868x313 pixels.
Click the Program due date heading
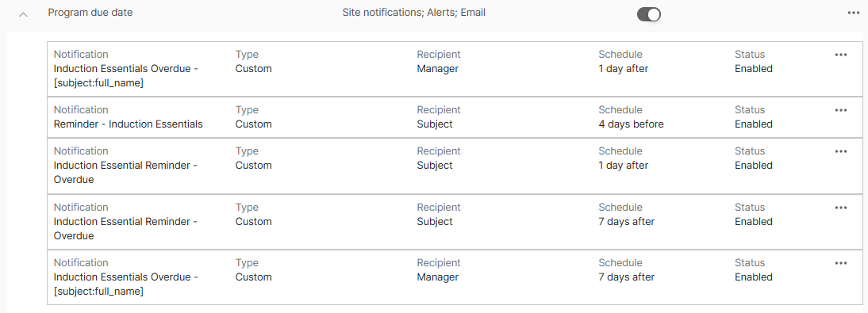click(x=90, y=12)
